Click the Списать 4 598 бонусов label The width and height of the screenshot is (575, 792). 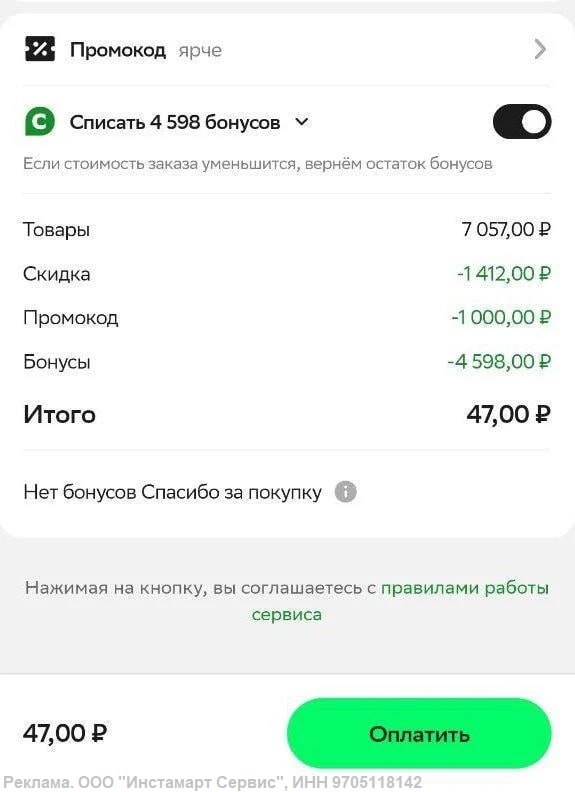point(175,122)
